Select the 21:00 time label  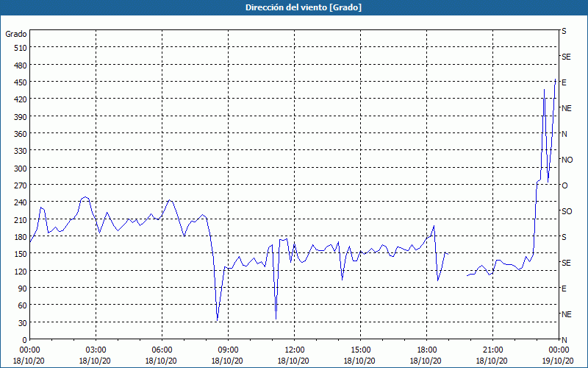click(x=492, y=350)
